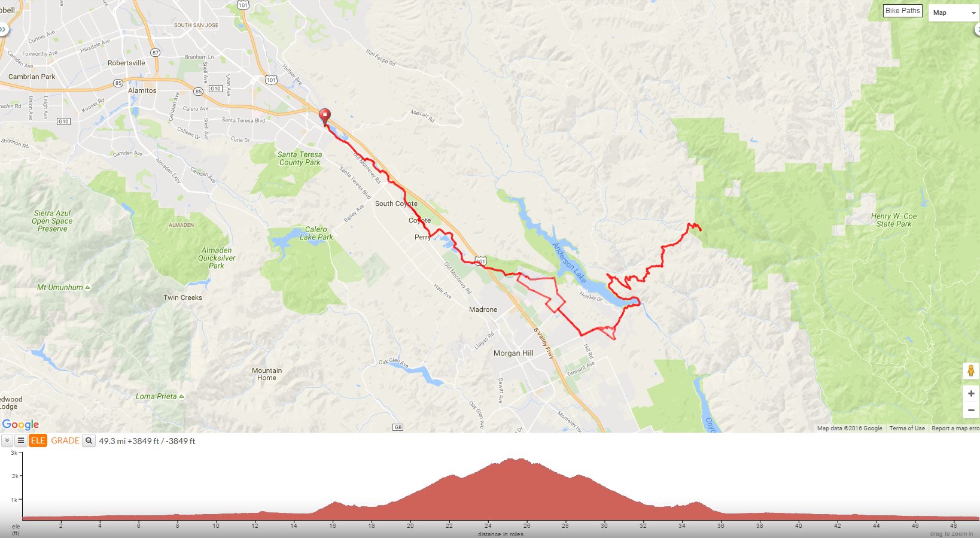Screen dimensions: 980x538
Task: Open the Map type dropdown
Action: pyautogui.click(x=954, y=13)
